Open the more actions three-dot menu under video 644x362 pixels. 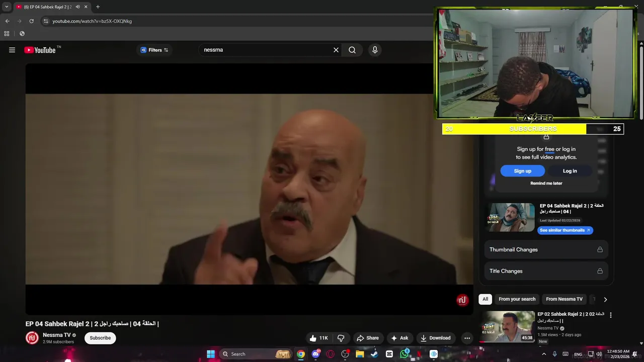pyautogui.click(x=467, y=338)
